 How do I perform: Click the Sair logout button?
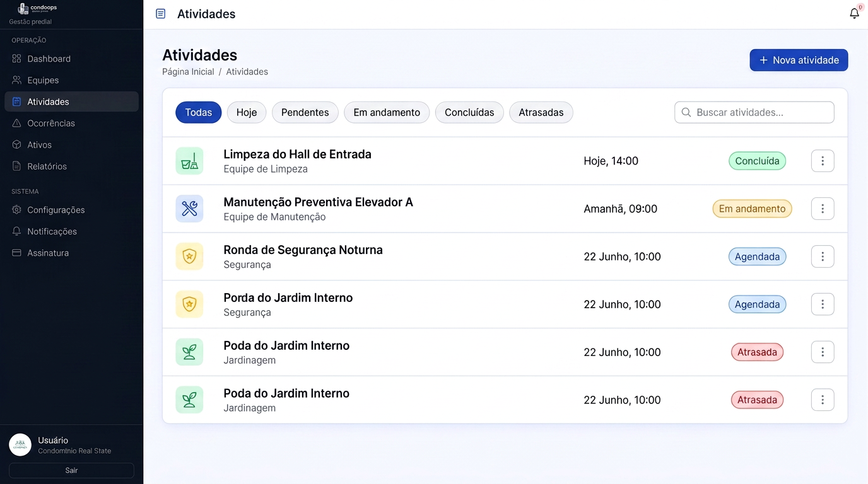(71, 470)
